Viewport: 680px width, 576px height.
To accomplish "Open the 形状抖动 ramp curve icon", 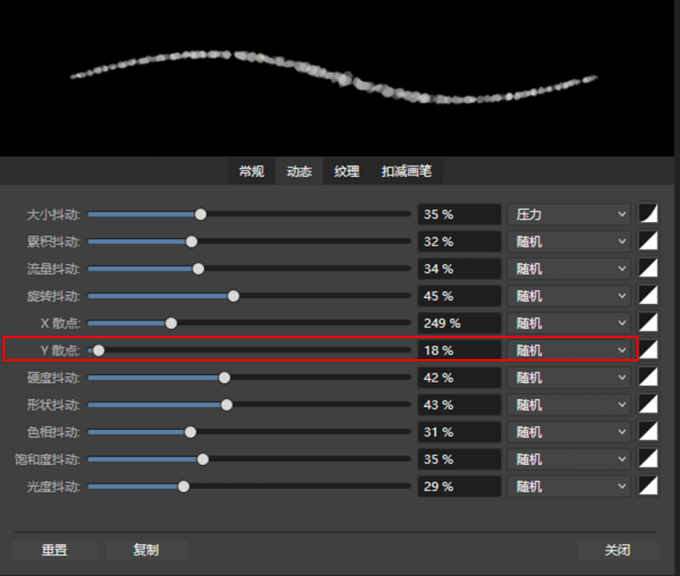I will click(649, 404).
